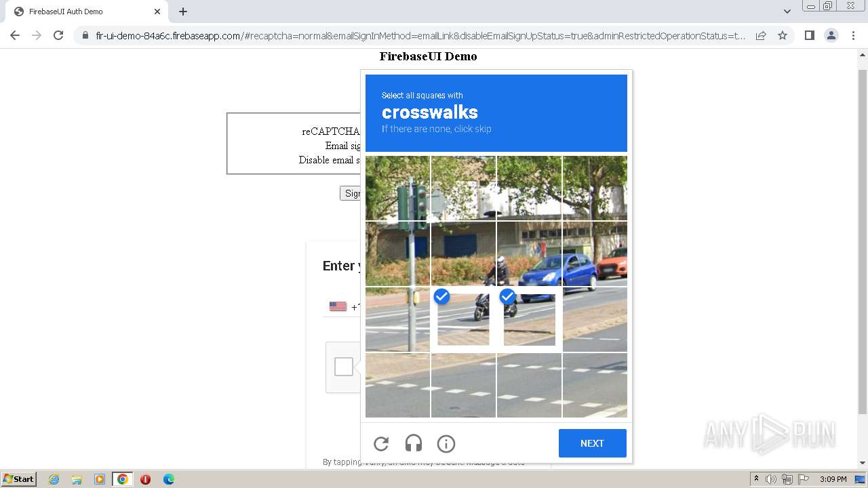Share this page from the address bar
Viewport: 868px width, 488px height.
[761, 35]
